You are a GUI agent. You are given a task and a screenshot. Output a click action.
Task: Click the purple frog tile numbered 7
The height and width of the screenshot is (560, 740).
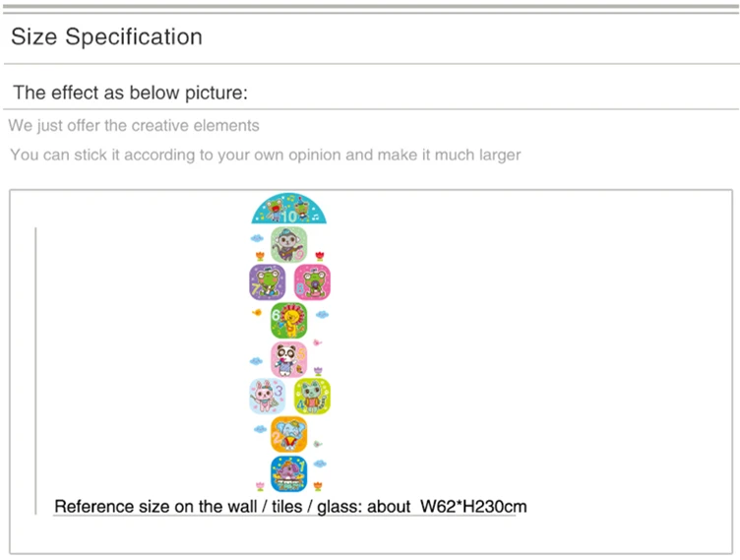pos(267,281)
